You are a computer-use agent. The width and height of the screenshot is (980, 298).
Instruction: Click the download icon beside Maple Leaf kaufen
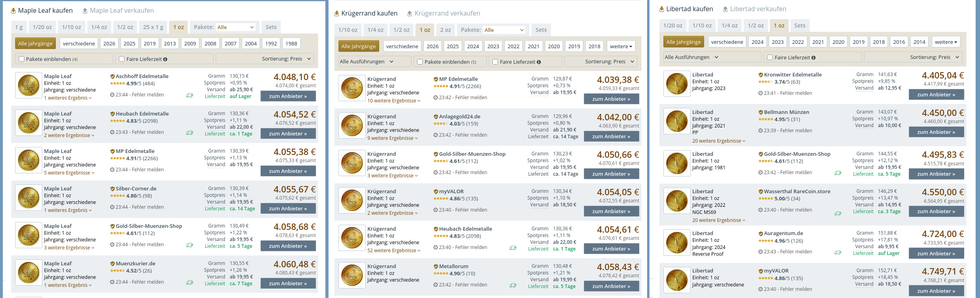click(14, 11)
